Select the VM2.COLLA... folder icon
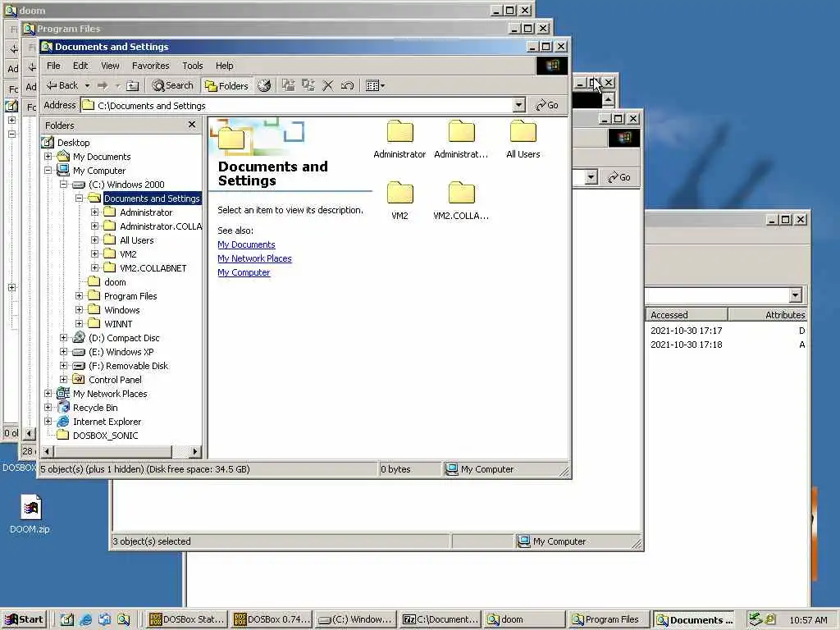 pos(461,194)
